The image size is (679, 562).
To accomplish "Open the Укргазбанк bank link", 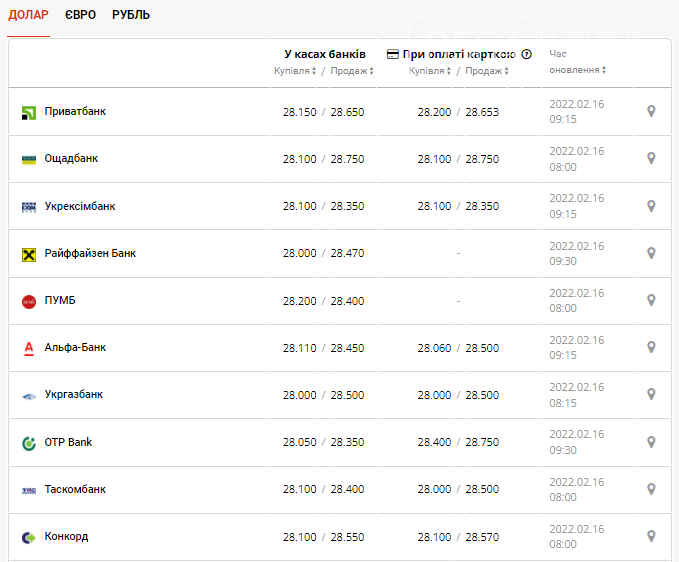I will (x=74, y=394).
